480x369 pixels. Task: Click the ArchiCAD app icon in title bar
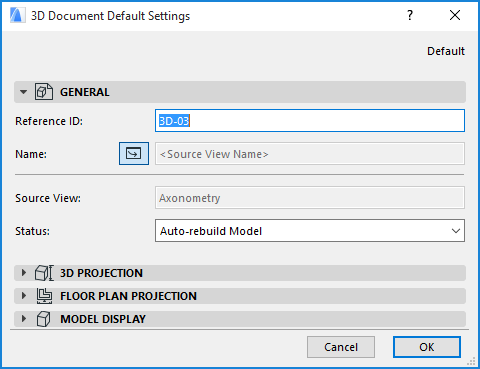coord(17,15)
